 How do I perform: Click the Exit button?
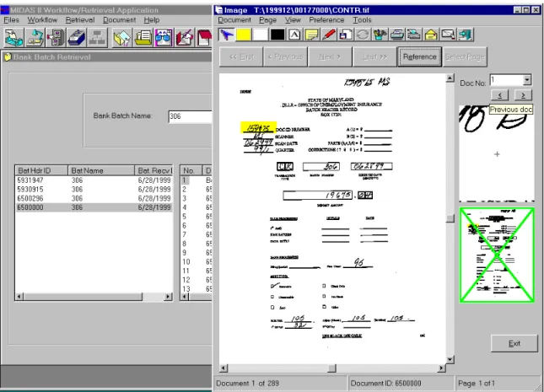click(514, 343)
